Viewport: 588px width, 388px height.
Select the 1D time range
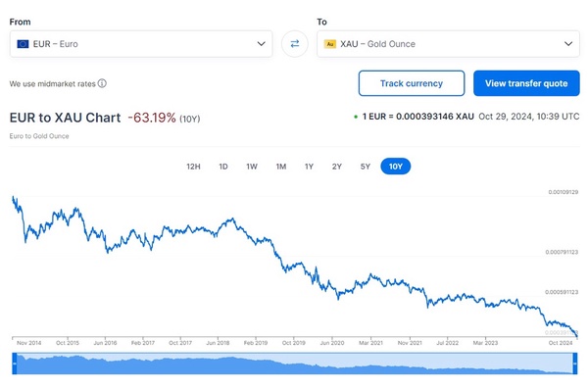click(223, 167)
